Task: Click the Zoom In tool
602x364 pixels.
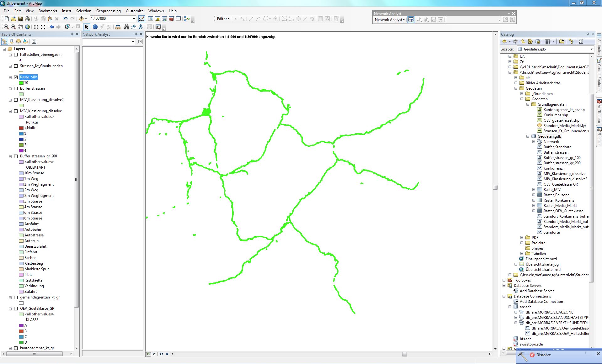Action: tap(6, 27)
